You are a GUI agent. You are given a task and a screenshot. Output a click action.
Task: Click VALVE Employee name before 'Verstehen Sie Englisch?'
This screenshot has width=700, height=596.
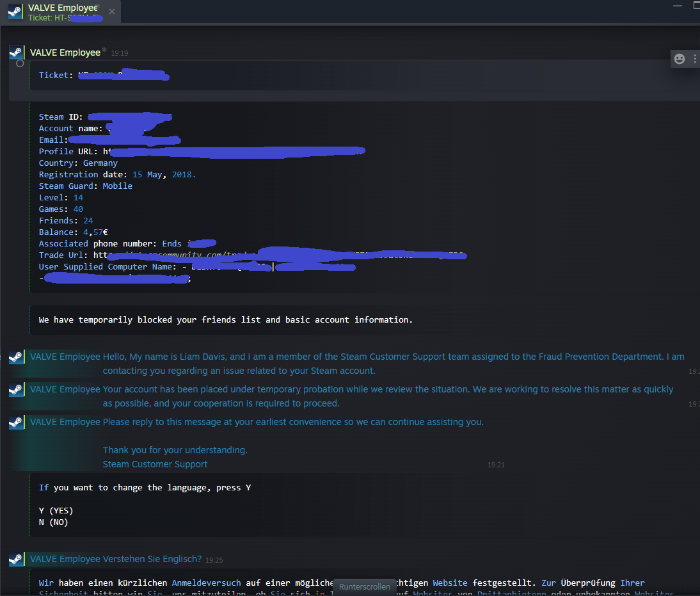(x=65, y=559)
